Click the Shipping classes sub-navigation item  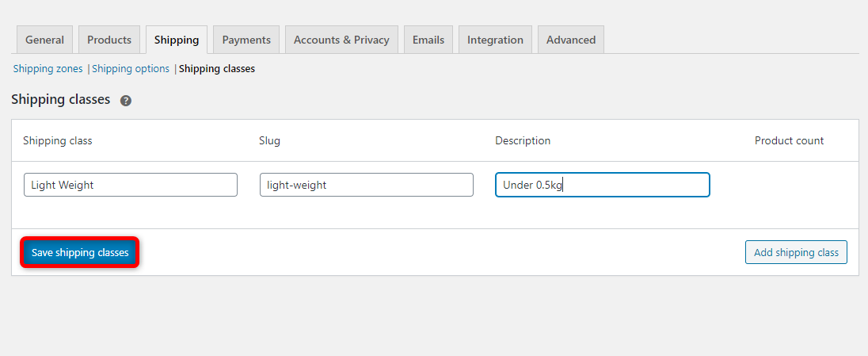click(x=217, y=69)
